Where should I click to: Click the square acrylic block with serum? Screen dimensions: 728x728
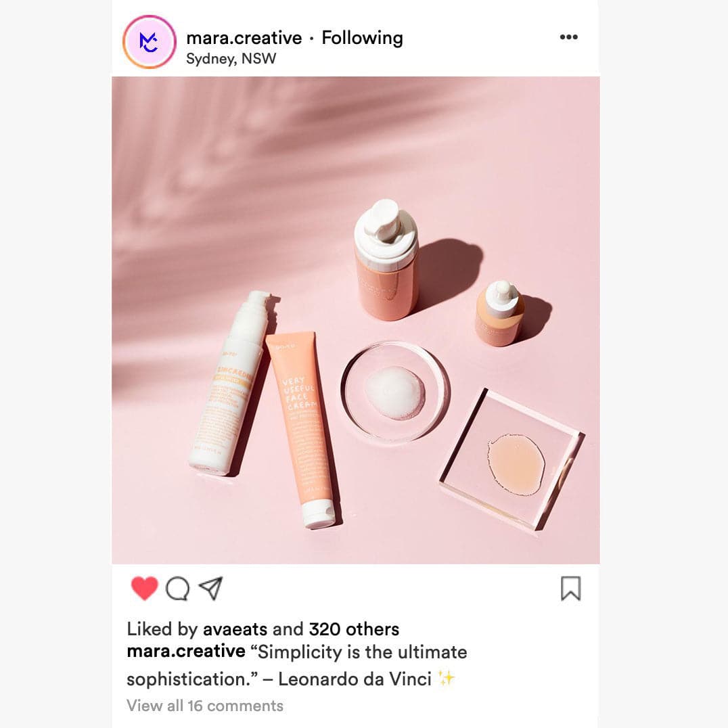[512, 459]
